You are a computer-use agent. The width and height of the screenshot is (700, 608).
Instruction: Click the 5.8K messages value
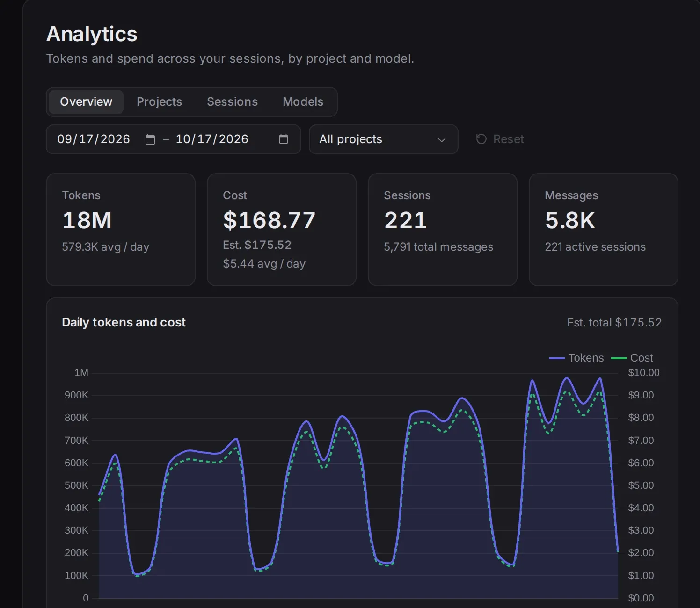click(x=570, y=220)
